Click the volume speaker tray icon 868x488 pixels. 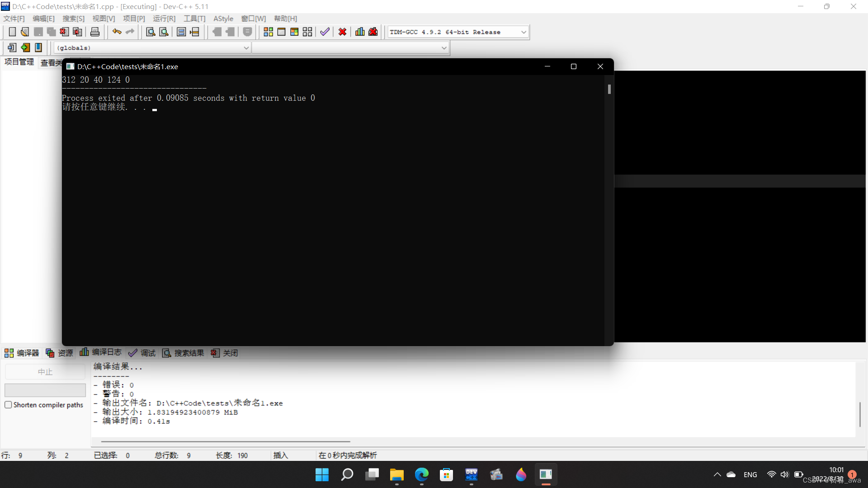click(x=784, y=474)
